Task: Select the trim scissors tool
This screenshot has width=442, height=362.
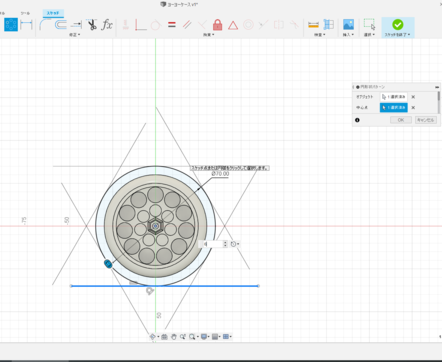Action: point(92,25)
